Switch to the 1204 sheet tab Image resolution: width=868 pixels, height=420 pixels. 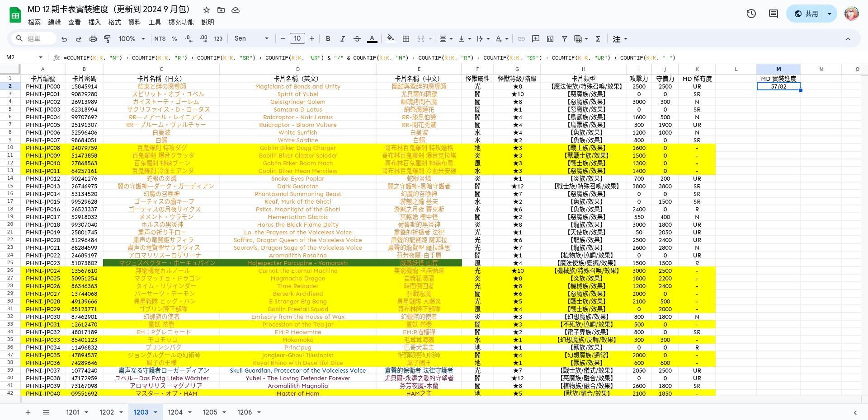(x=175, y=412)
